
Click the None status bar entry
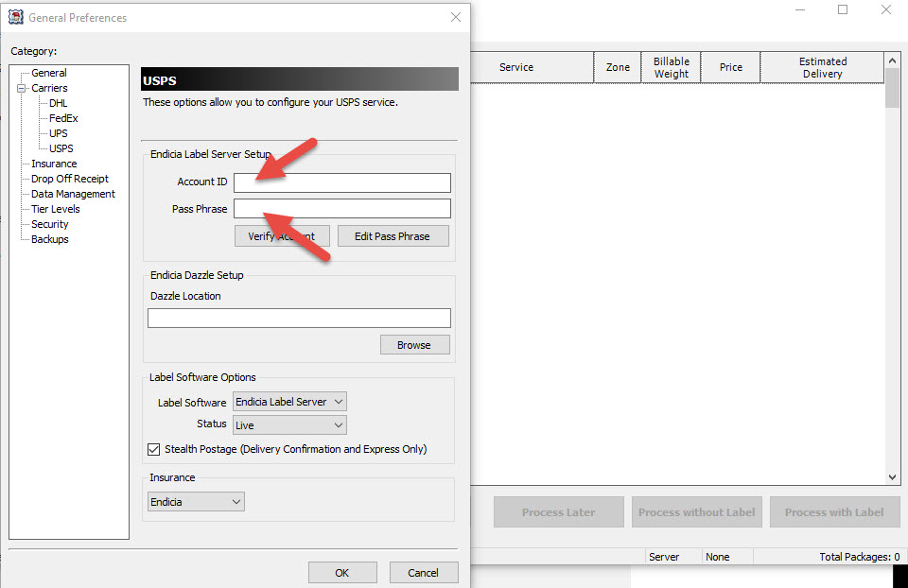(x=718, y=557)
